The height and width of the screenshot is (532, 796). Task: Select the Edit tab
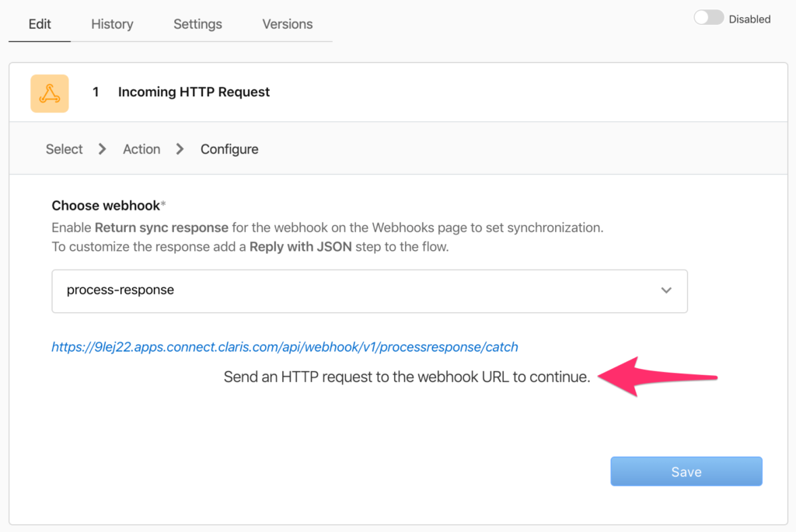[39, 24]
